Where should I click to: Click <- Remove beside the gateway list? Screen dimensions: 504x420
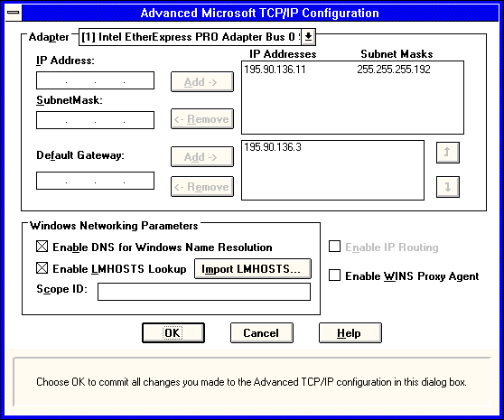(x=201, y=186)
